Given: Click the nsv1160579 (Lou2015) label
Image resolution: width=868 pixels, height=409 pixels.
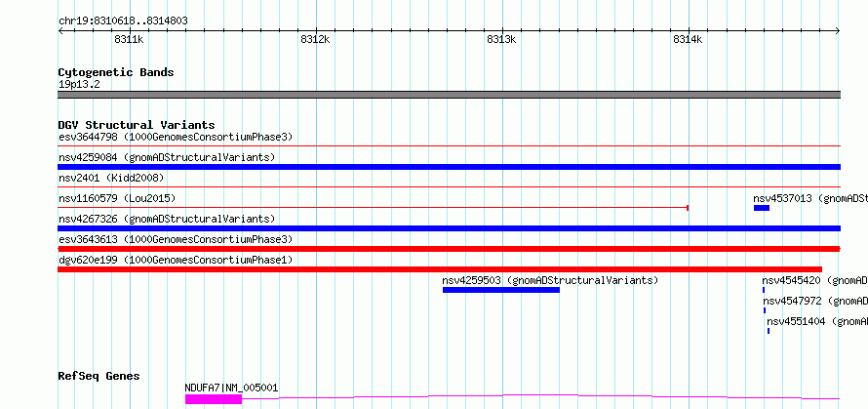Looking at the screenshot, I should pos(117,198).
